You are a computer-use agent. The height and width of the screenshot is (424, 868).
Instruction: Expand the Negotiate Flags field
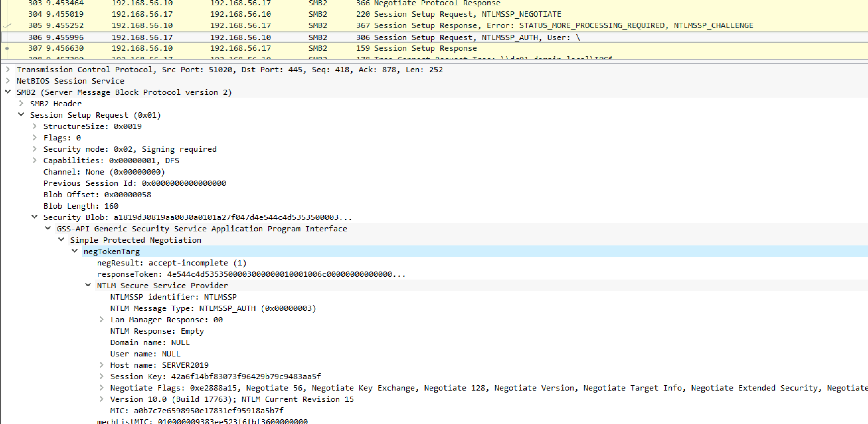coord(101,388)
